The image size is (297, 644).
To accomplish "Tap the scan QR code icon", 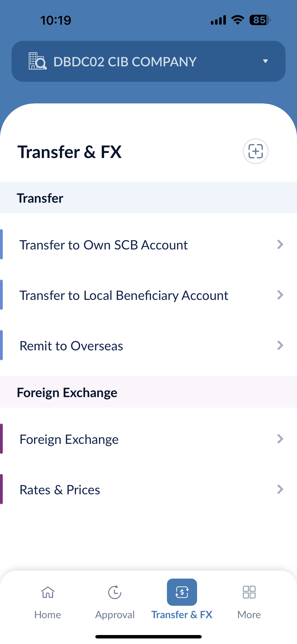I will (x=256, y=151).
